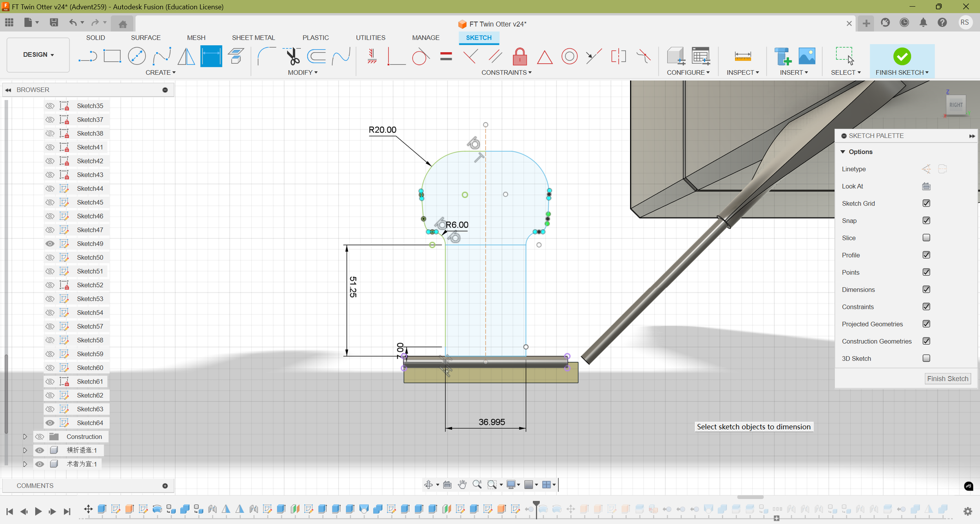Viewport: 980px width, 524px height.
Task: Select Sketch64 in the browser
Action: [91, 423]
